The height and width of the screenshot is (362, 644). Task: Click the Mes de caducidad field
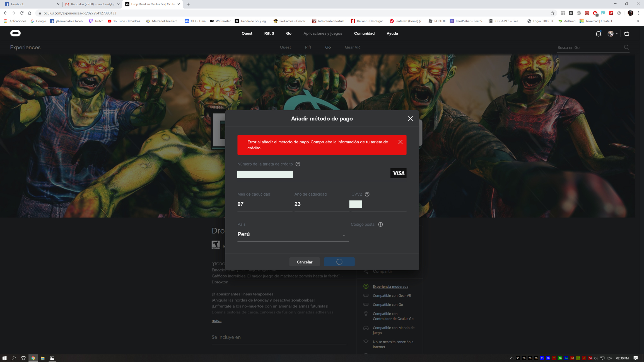pos(265,204)
